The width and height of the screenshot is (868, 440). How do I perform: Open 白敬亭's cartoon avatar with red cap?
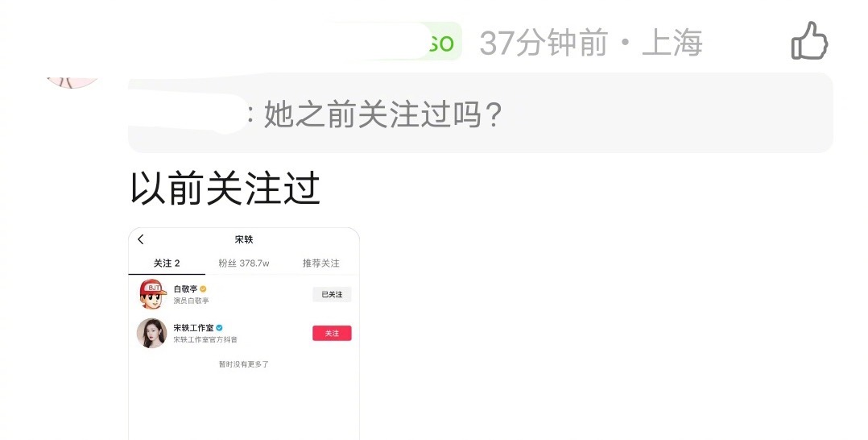(x=152, y=294)
